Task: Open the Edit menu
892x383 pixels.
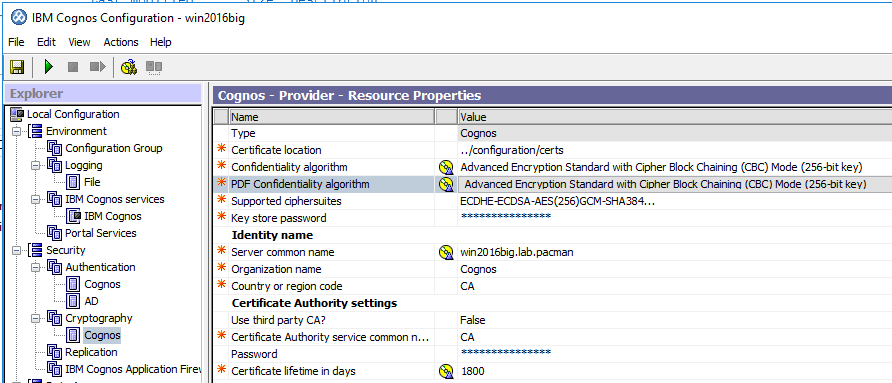Action: (x=46, y=42)
